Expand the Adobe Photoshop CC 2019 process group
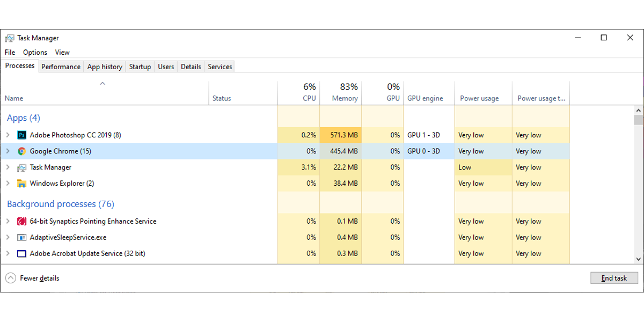644x322 pixels. tap(8, 135)
